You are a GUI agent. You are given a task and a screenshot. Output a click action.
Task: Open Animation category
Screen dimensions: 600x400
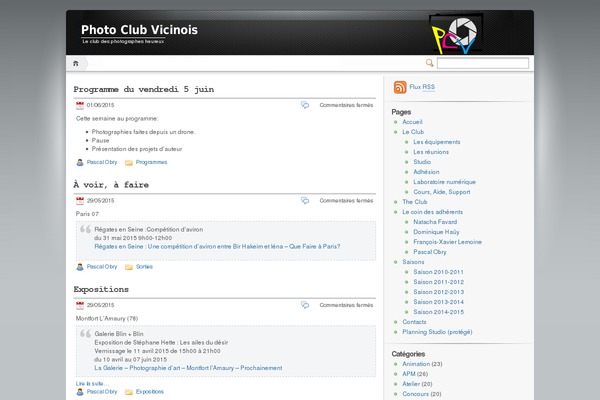tap(416, 364)
